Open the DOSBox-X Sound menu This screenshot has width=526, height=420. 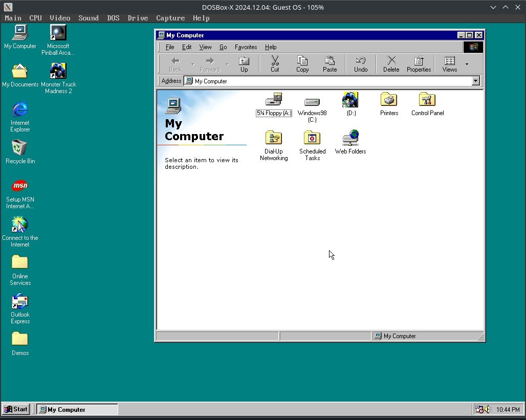pyautogui.click(x=89, y=18)
